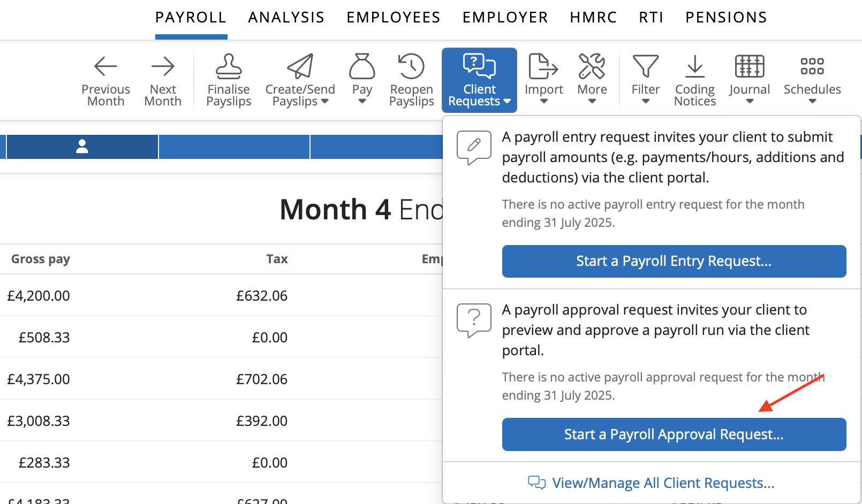Click the Reopen Payslips history icon
This screenshot has width=862, height=504.
(411, 66)
